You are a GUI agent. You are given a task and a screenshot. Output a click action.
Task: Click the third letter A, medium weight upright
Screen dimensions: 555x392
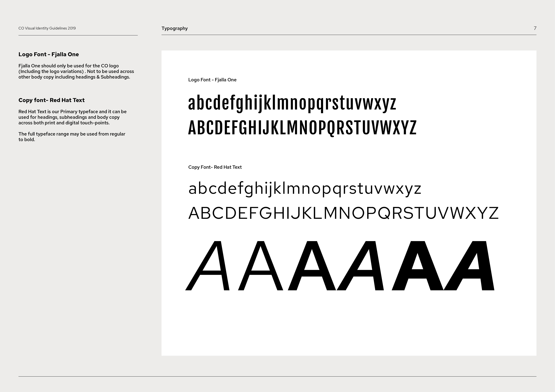(x=312, y=265)
